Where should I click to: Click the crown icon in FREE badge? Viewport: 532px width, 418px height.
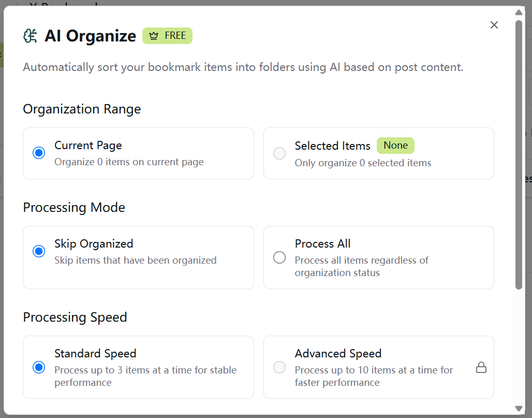pos(153,36)
